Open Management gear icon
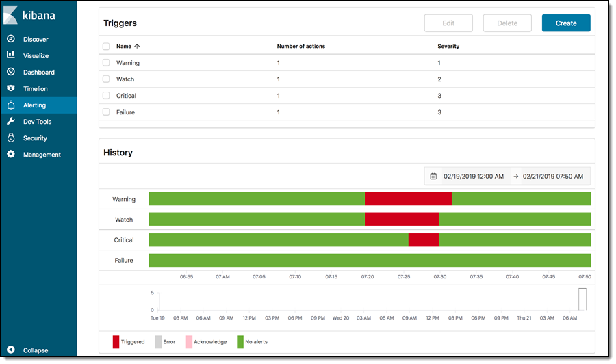The image size is (616, 364). (x=11, y=155)
